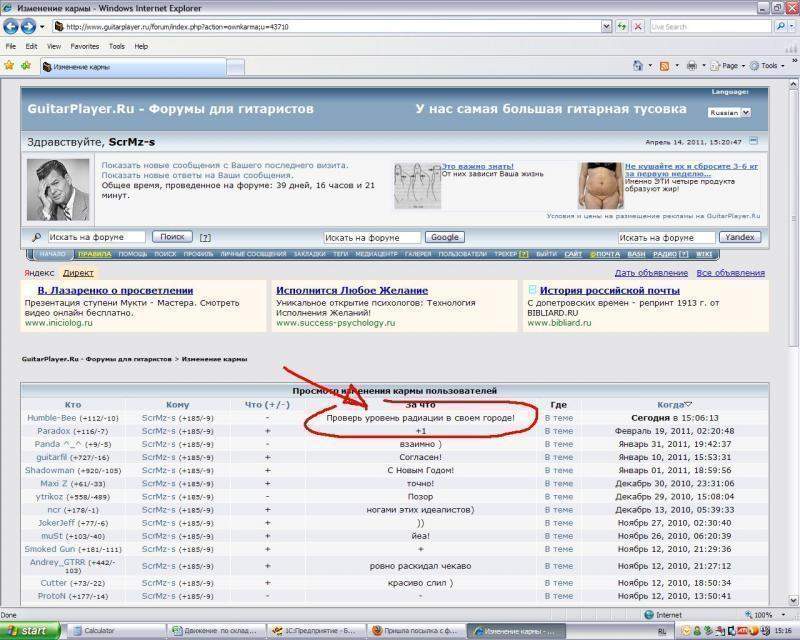Select the ПРАВИЛА item in forum navigation
Viewport: 800px width, 640px height.
(93, 254)
